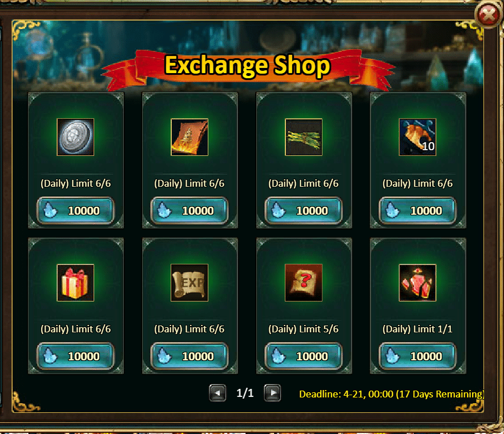The width and height of the screenshot is (504, 434).
Task: Select the flaming scroll item icon
Action: (x=189, y=137)
